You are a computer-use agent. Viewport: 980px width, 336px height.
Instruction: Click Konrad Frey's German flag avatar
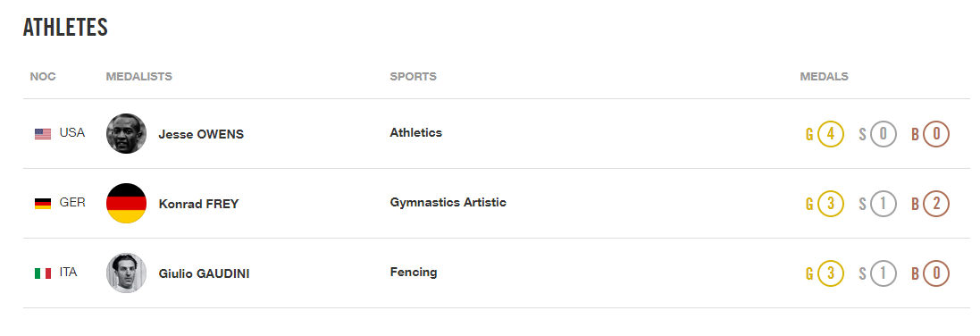(x=126, y=204)
